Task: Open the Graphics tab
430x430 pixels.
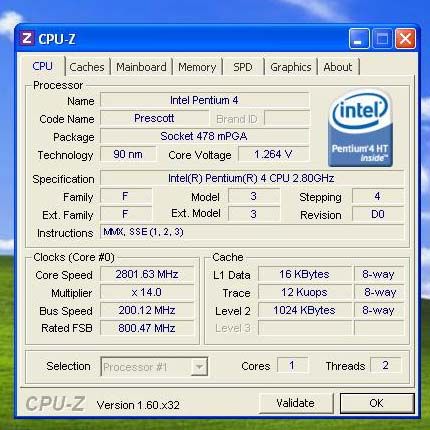Action: pos(291,67)
